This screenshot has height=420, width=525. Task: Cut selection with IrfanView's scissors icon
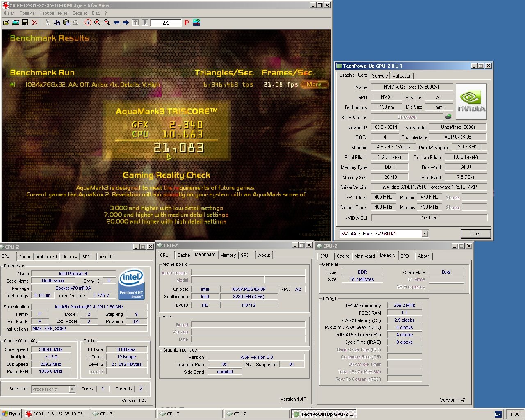pyautogui.click(x=47, y=23)
